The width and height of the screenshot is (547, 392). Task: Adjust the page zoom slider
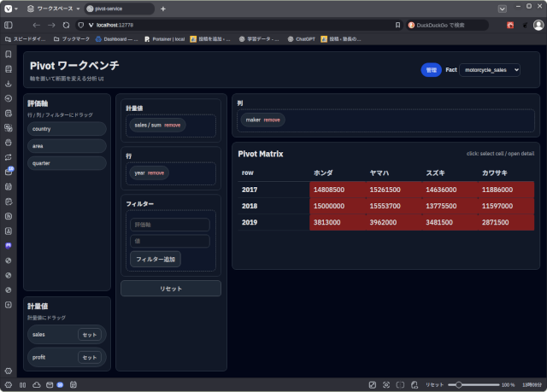(x=462, y=385)
